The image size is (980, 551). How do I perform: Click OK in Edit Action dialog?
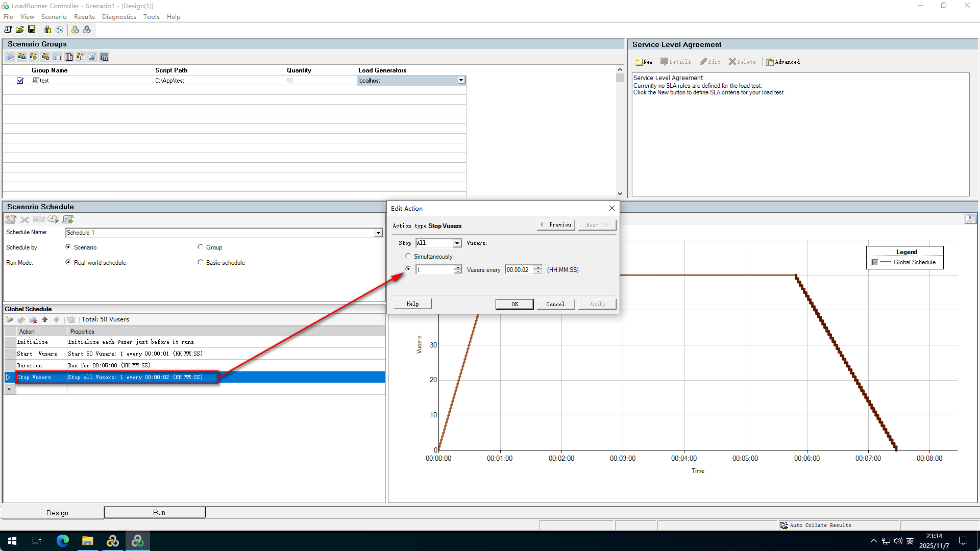point(514,304)
